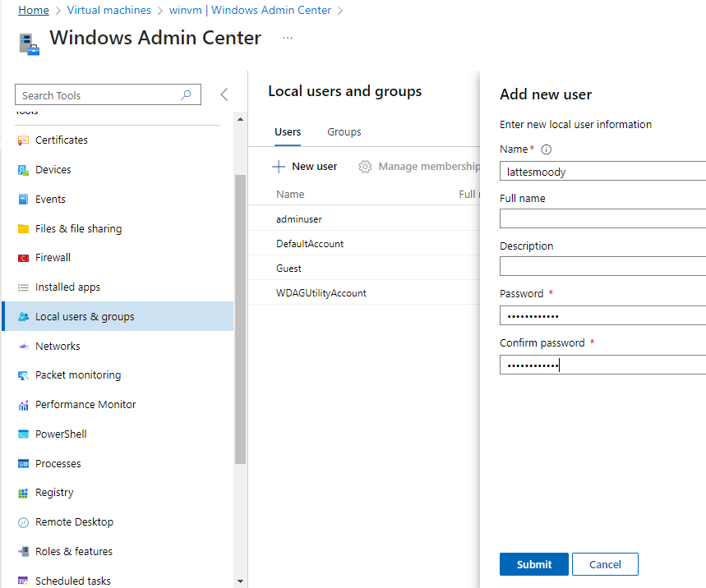Click the Local users & groups icon
This screenshot has width=706, height=588.
tap(23, 317)
